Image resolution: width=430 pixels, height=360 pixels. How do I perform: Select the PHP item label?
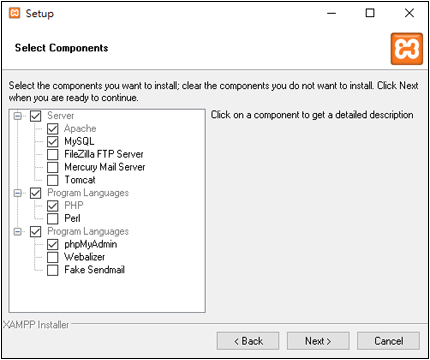74,206
